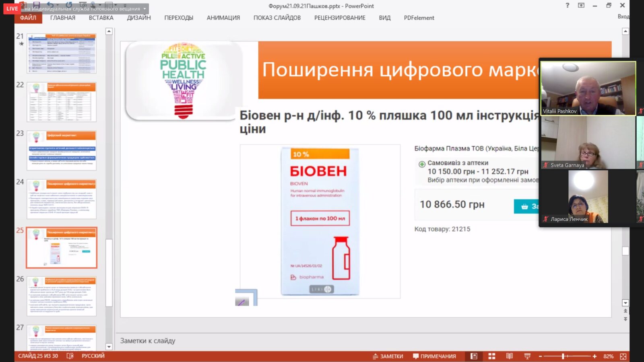644x362 pixels.
Task: Click Public Health lightbulb logo
Action: tap(184, 80)
